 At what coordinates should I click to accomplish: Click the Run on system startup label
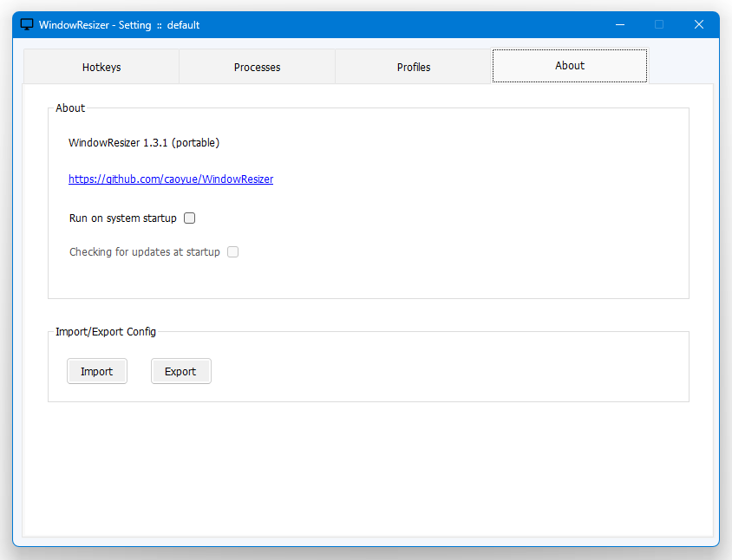coord(123,218)
